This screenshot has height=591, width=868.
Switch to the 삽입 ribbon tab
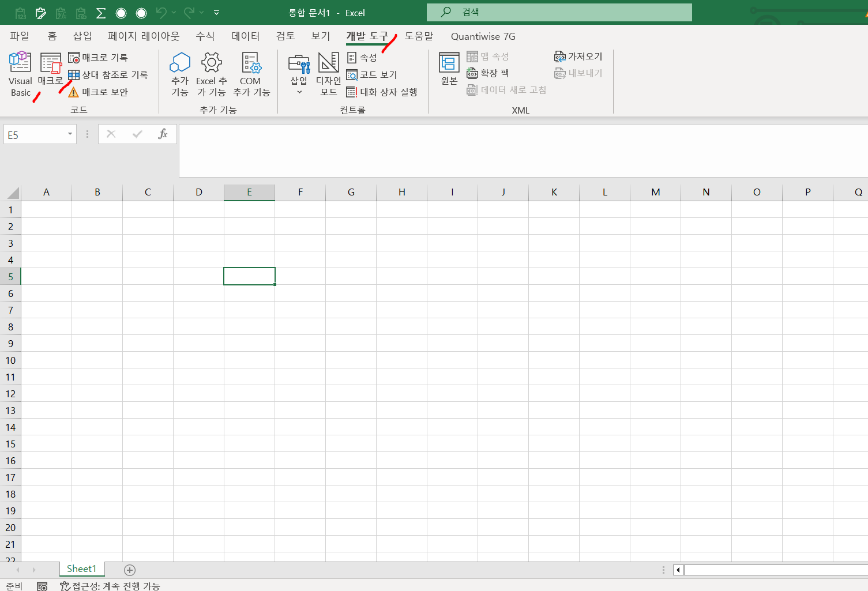(x=82, y=36)
